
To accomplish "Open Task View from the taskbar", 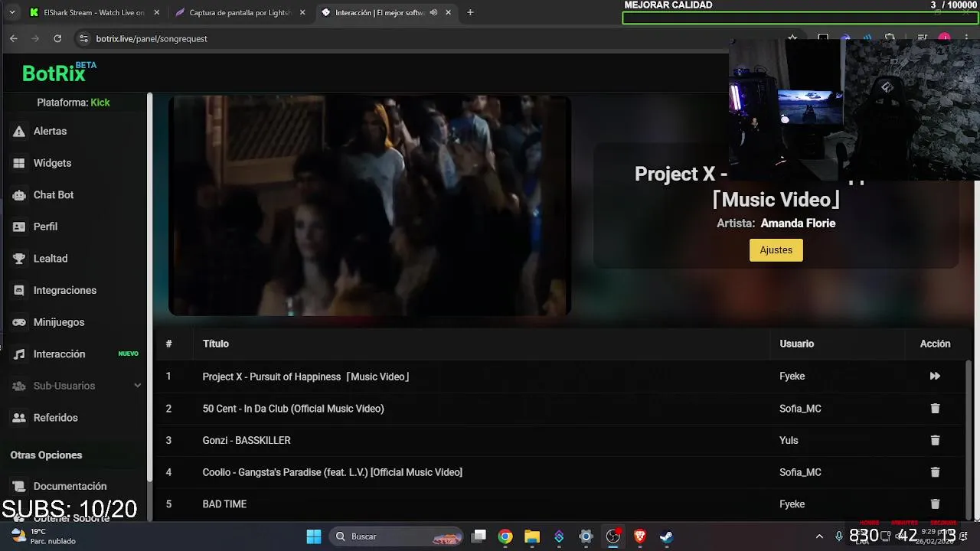I will [479, 536].
